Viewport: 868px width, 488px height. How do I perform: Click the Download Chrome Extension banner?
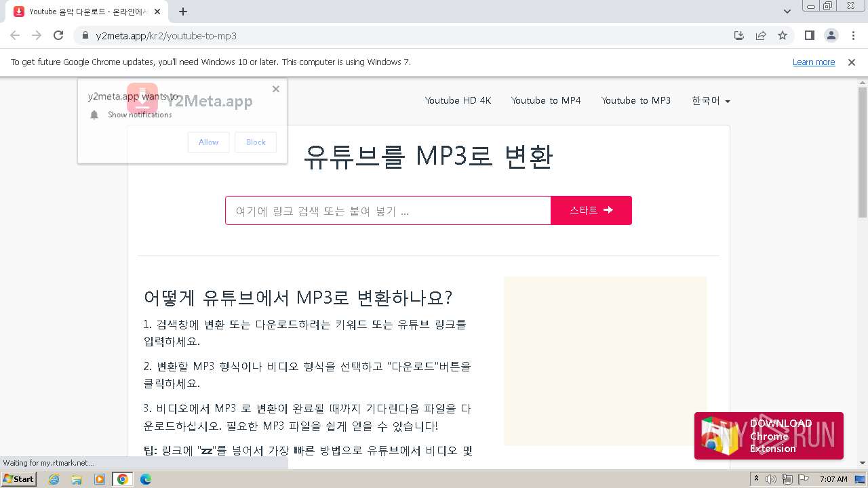coord(769,436)
